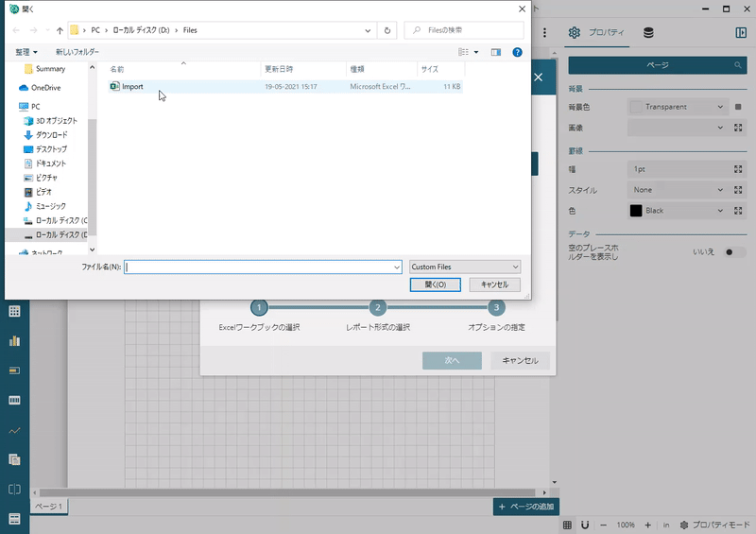Toggle grid display in status bar
The width and height of the screenshot is (756, 534).
pos(567,525)
